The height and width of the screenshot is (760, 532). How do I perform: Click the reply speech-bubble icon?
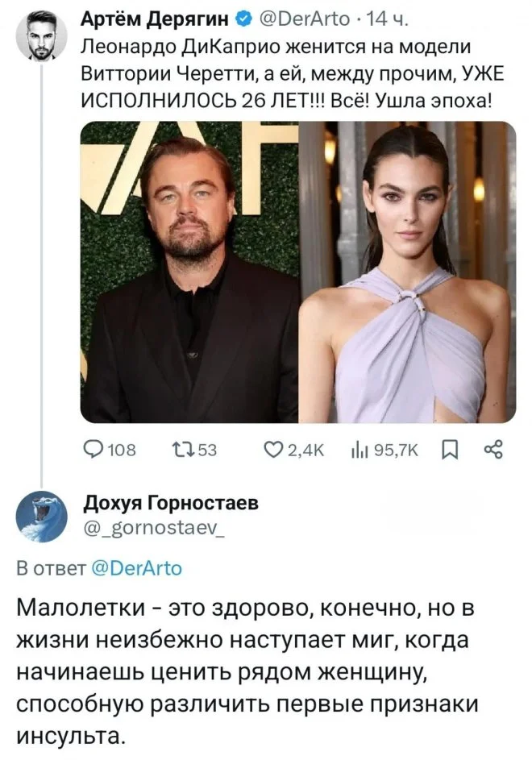click(x=94, y=449)
